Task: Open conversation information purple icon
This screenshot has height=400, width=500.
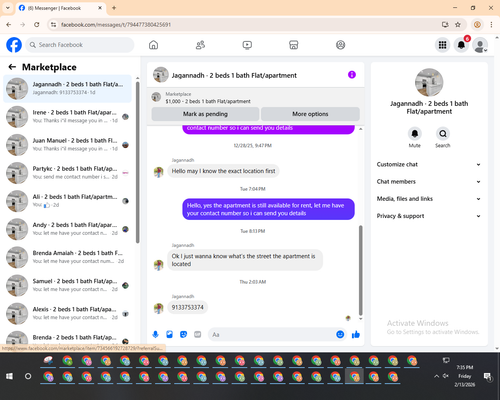Action: [352, 75]
